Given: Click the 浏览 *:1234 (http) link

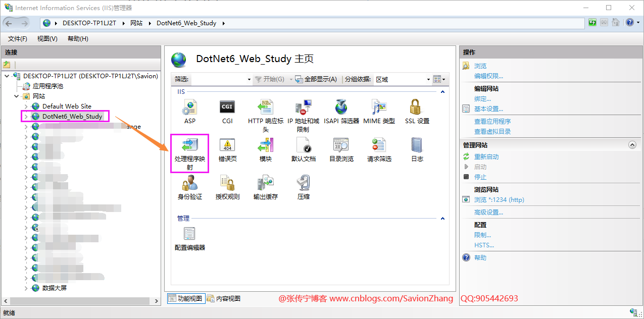Looking at the screenshot, I should click(499, 200).
